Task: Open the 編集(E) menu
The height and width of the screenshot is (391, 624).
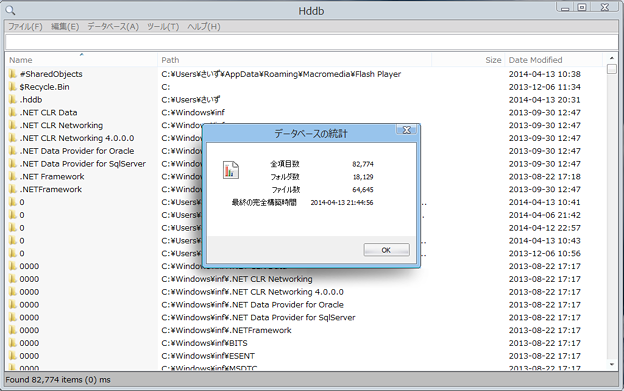Action: tap(65, 27)
